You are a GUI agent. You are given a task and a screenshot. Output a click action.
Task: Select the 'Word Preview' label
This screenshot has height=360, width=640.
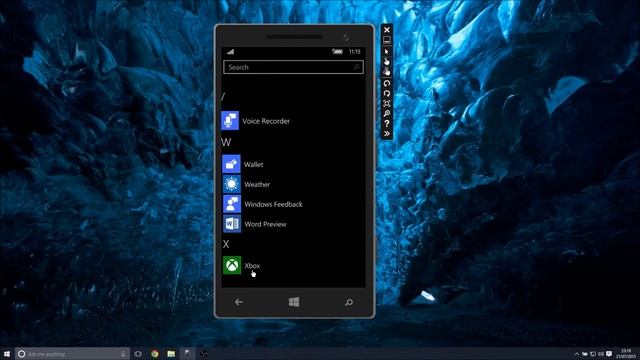coord(265,224)
